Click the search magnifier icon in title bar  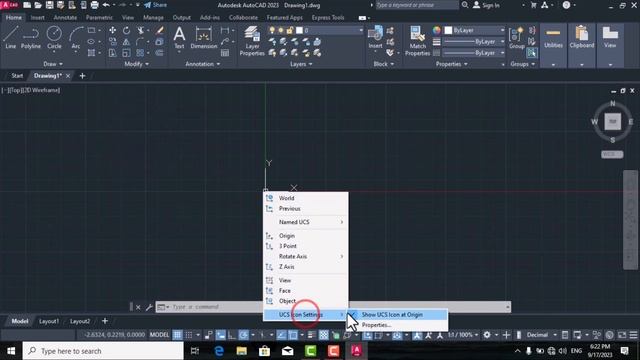[465, 5]
